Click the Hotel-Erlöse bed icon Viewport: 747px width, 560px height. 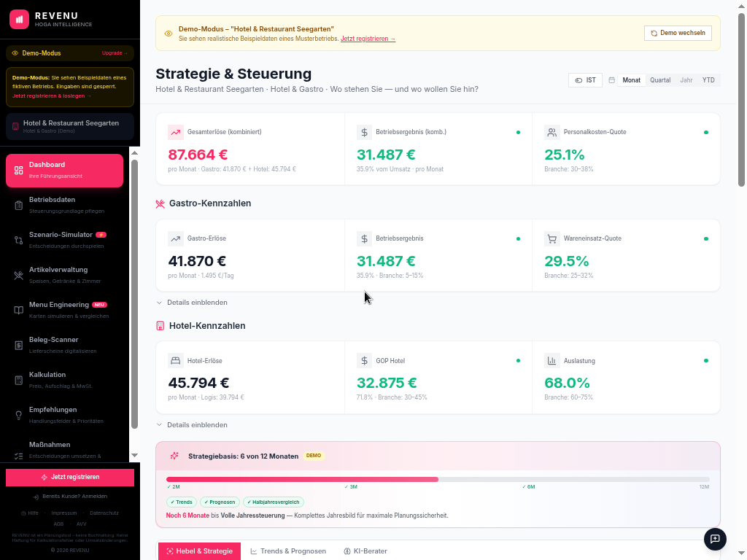[x=175, y=361]
